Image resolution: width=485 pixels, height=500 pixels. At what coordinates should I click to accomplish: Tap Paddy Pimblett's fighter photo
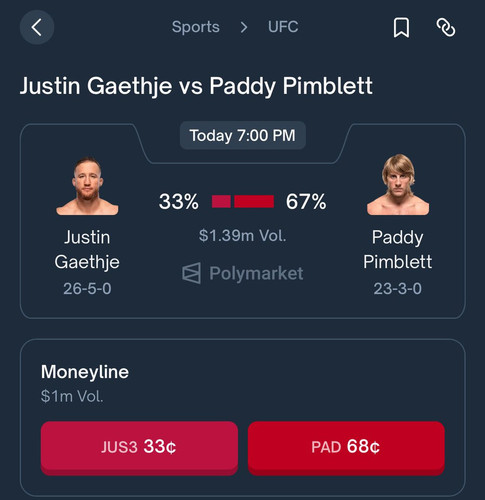point(398,185)
